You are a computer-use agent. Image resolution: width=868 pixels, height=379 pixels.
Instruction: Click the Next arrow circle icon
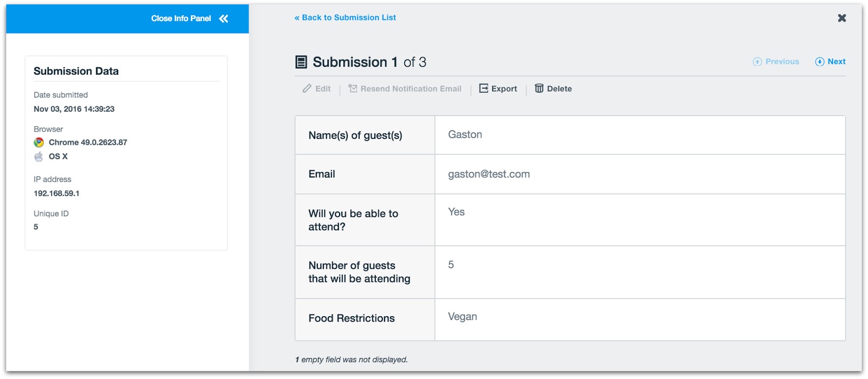point(820,62)
